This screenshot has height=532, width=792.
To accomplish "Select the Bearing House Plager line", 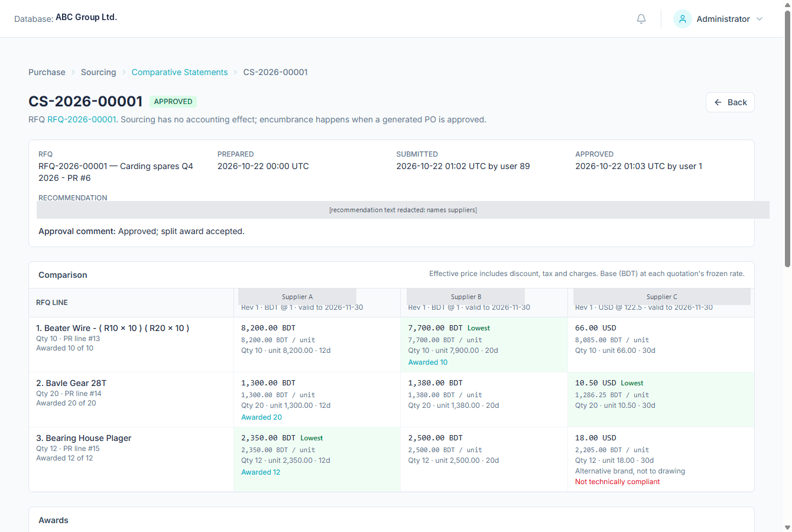I will click(83, 438).
